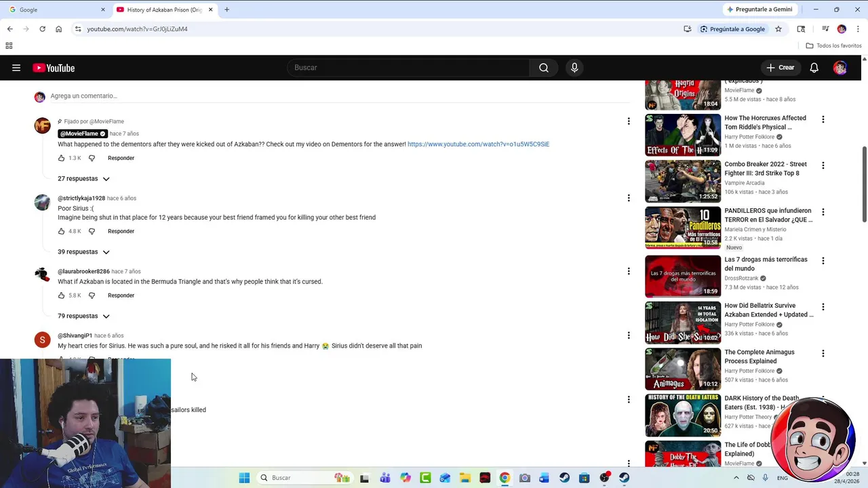Open options for the @strictlykaja1928 comment
The height and width of the screenshot is (488, 868).
(x=629, y=198)
